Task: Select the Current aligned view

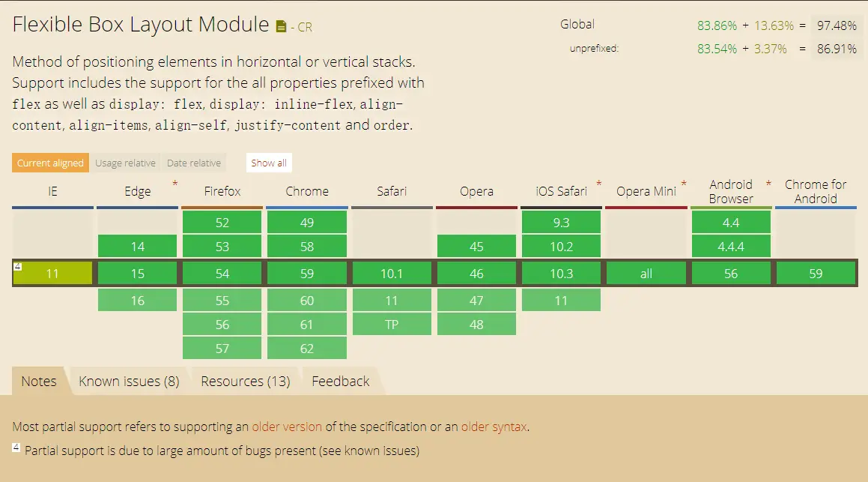Action: point(50,163)
